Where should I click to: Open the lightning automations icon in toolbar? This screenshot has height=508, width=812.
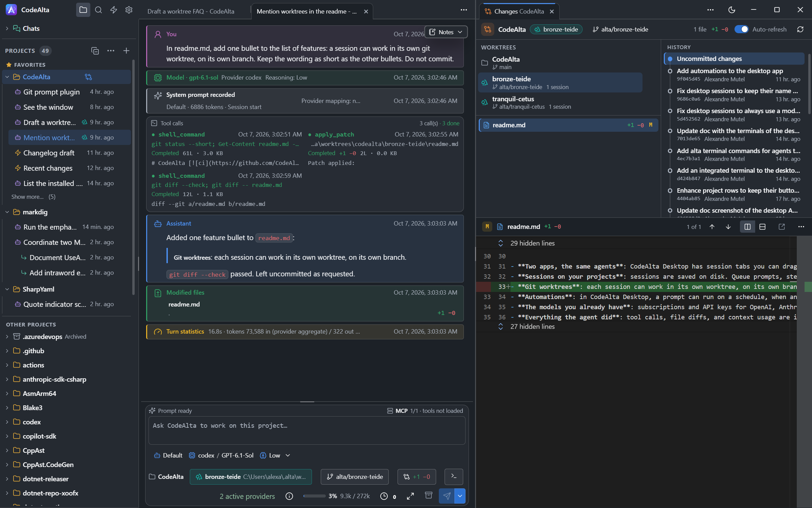click(114, 10)
